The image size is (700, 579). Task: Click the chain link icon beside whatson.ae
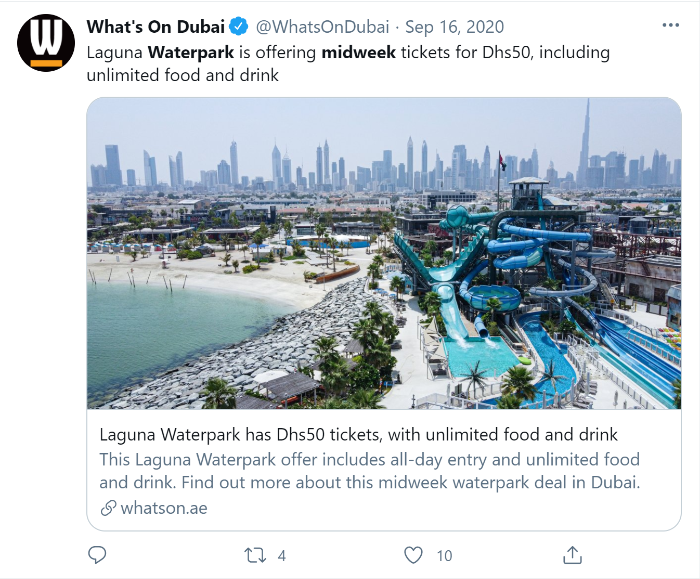[108, 508]
